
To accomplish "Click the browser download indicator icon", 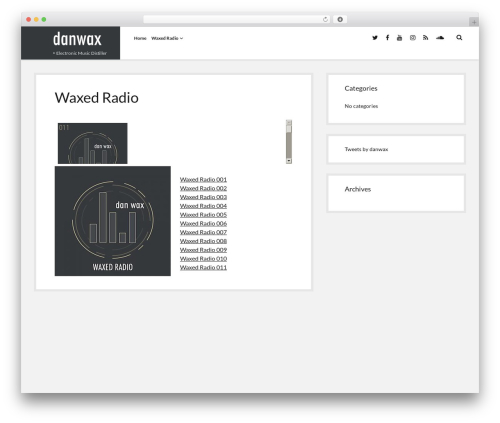I will pyautogui.click(x=340, y=20).
